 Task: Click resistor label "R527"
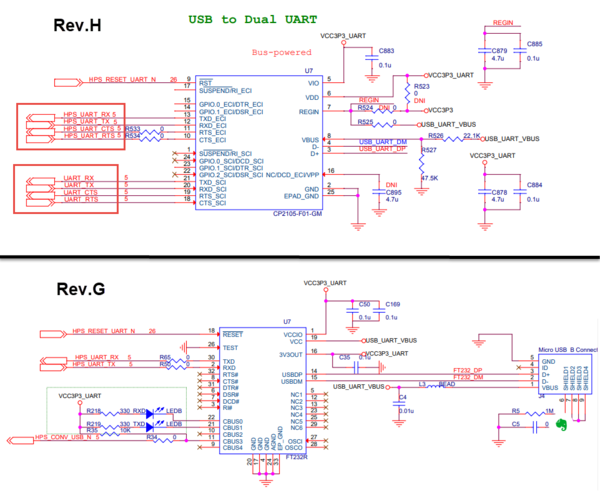[429, 150]
